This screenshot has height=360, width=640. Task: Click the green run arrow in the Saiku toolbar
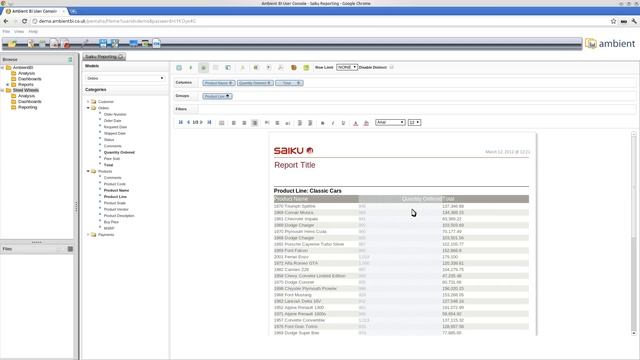pyautogui.click(x=191, y=68)
